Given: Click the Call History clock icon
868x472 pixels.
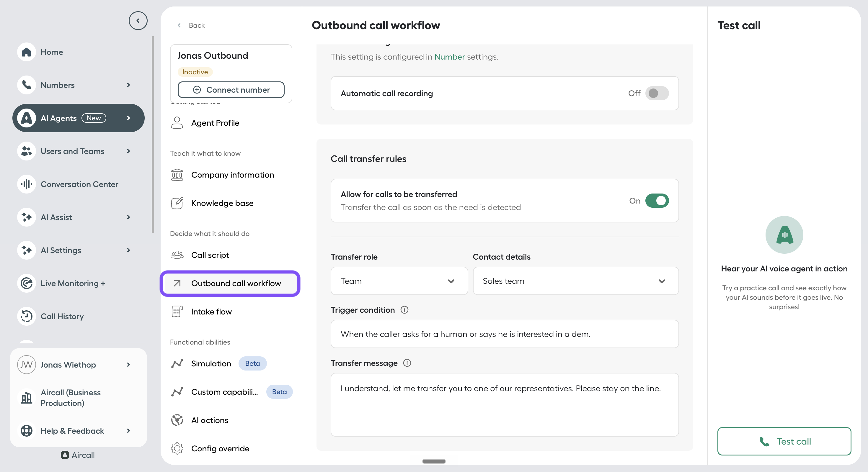Looking at the screenshot, I should pos(26,316).
